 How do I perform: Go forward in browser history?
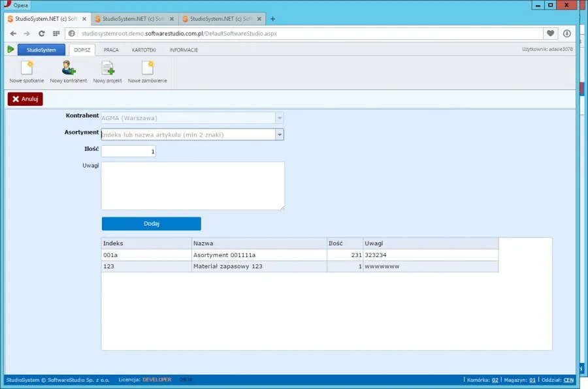(x=27, y=33)
